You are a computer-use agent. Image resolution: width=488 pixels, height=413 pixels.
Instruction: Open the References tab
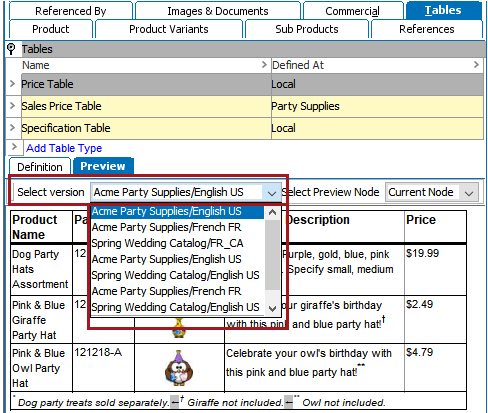tap(427, 29)
